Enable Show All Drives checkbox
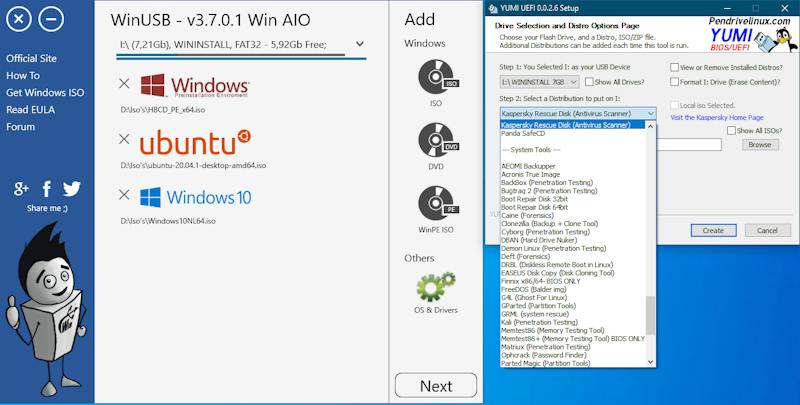Screen dimensions: 800x405 (589, 82)
